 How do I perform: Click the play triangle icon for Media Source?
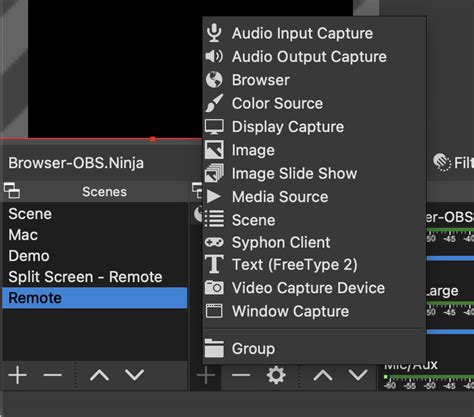coord(213,196)
